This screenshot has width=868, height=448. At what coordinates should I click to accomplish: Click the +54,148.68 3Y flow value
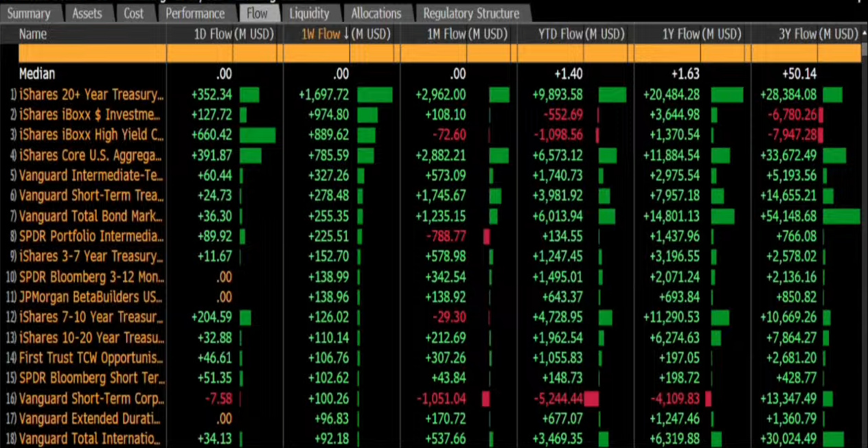coord(788,216)
